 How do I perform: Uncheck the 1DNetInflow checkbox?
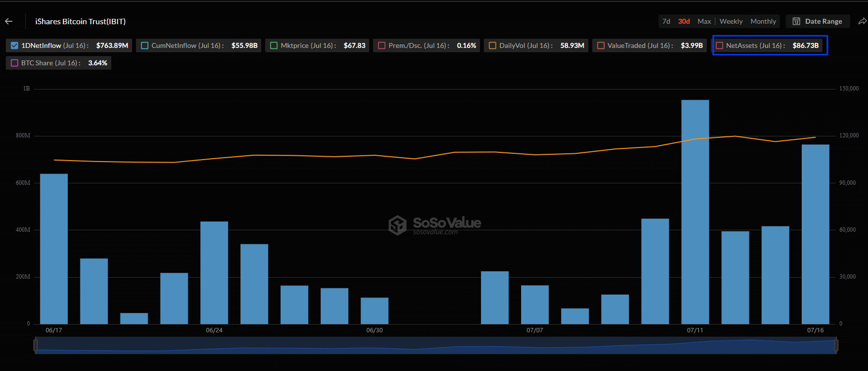point(15,45)
